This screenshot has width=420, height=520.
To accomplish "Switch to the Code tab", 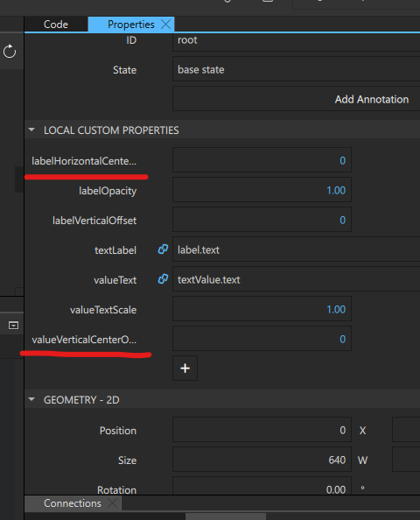I will pos(56,25).
